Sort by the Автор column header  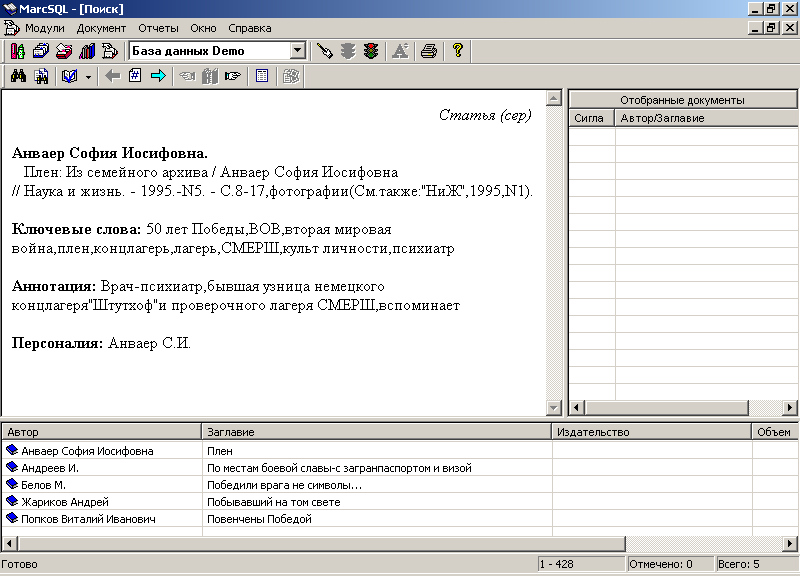pyautogui.click(x=102, y=432)
